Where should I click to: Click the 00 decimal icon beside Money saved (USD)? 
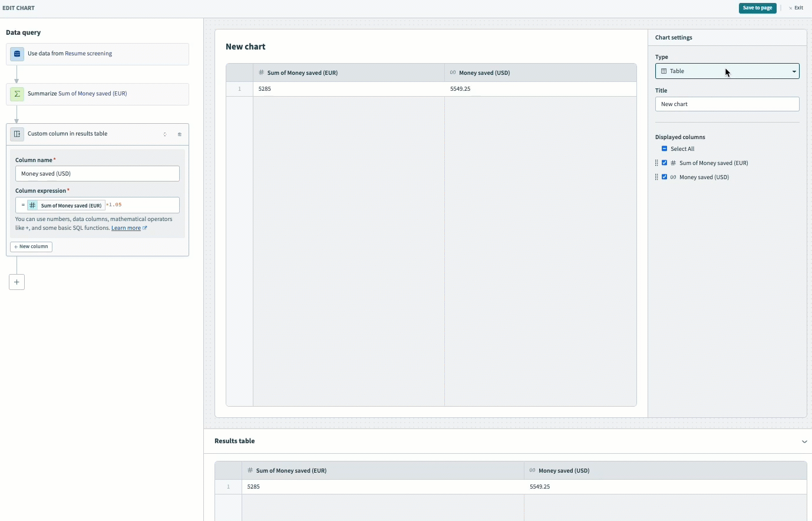coord(674,177)
